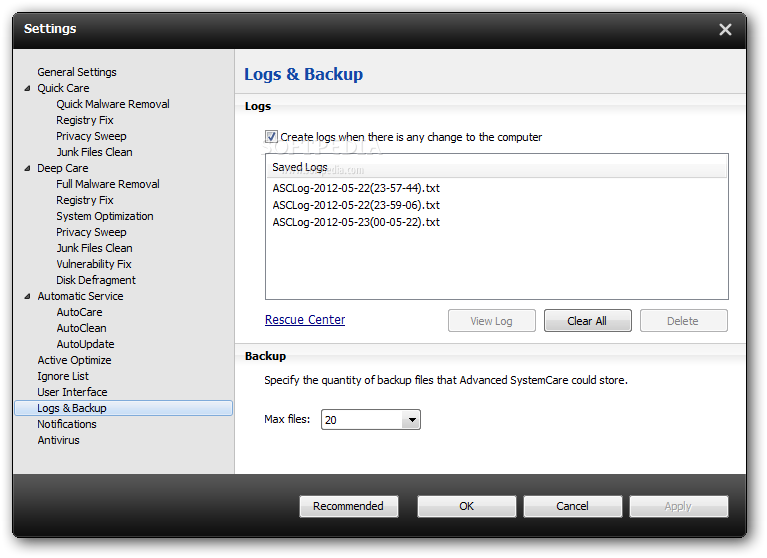Select Registry Fix under Quick Care

85,120
